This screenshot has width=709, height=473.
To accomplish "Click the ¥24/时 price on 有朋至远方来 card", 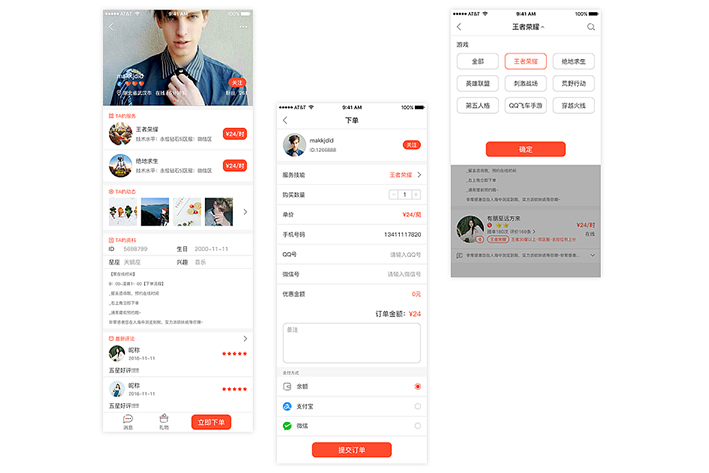I will [x=586, y=225].
